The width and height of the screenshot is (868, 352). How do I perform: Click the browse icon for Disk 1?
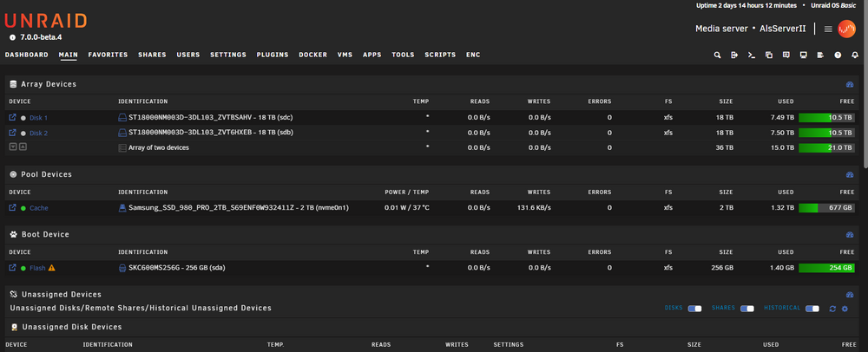tap(13, 118)
